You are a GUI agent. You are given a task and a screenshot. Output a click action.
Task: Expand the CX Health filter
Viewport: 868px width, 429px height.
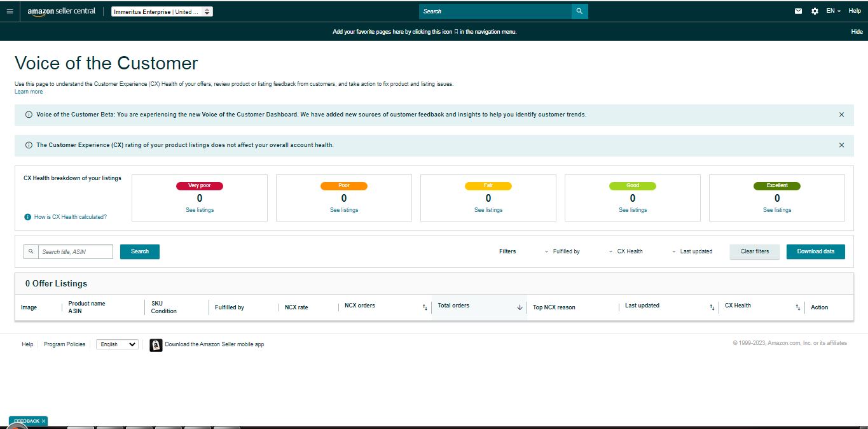click(x=626, y=251)
